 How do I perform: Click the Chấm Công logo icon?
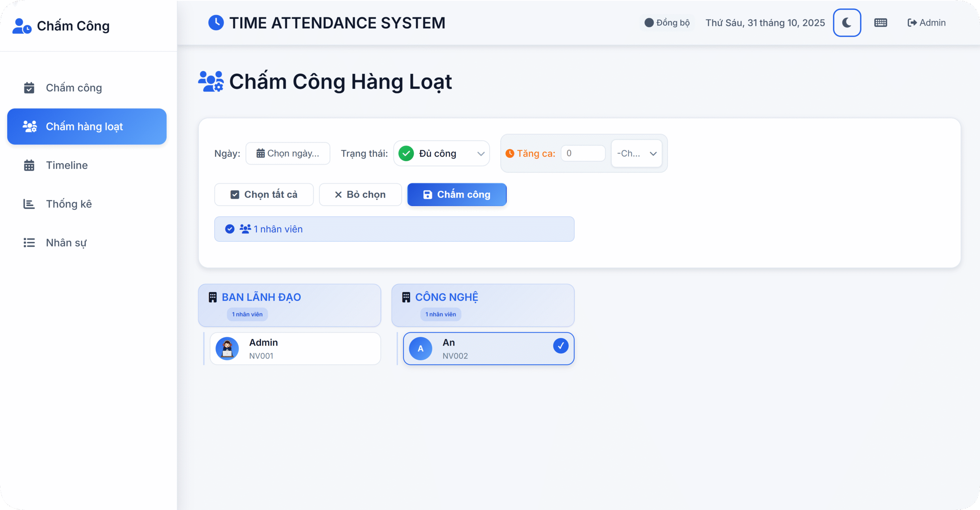click(21, 26)
